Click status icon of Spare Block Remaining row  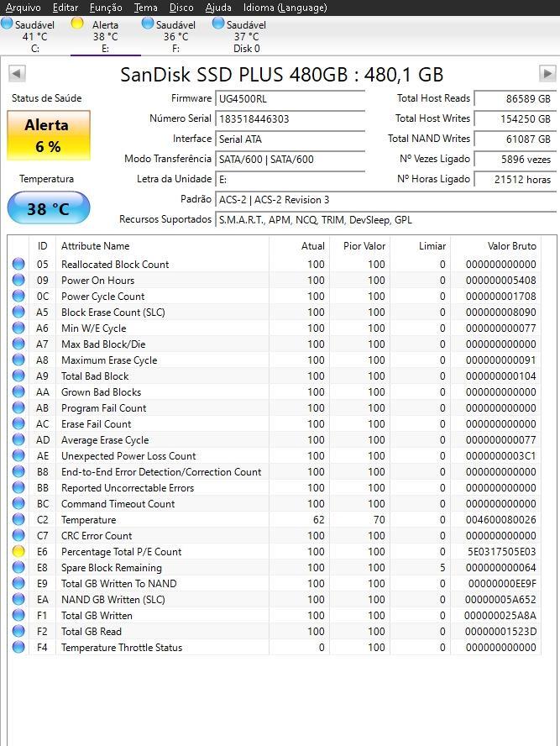point(18,568)
